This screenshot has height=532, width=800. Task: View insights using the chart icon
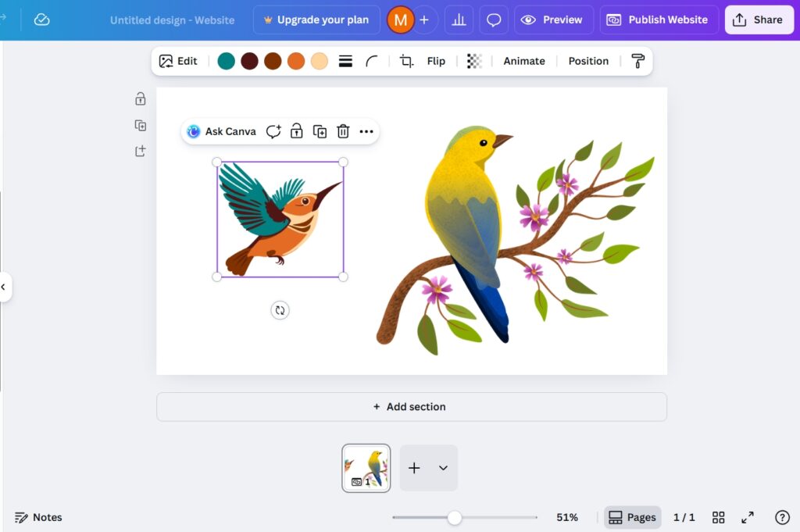459,20
